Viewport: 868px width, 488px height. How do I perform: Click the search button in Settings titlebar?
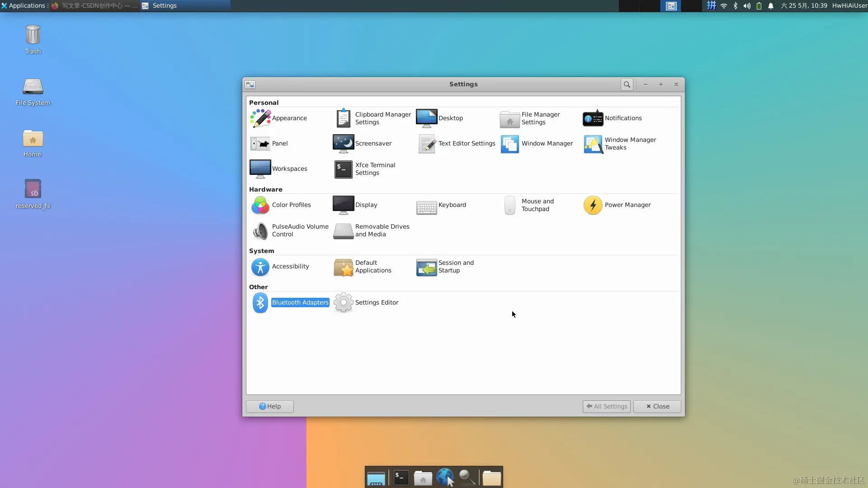point(627,84)
